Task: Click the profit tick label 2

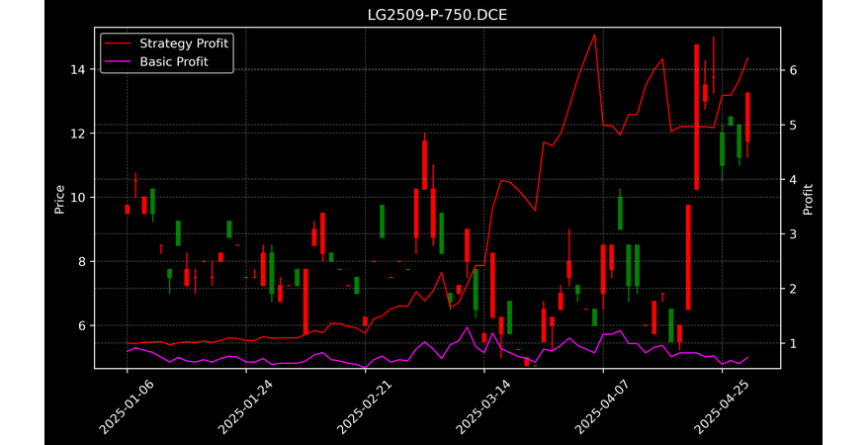Action: [x=793, y=289]
